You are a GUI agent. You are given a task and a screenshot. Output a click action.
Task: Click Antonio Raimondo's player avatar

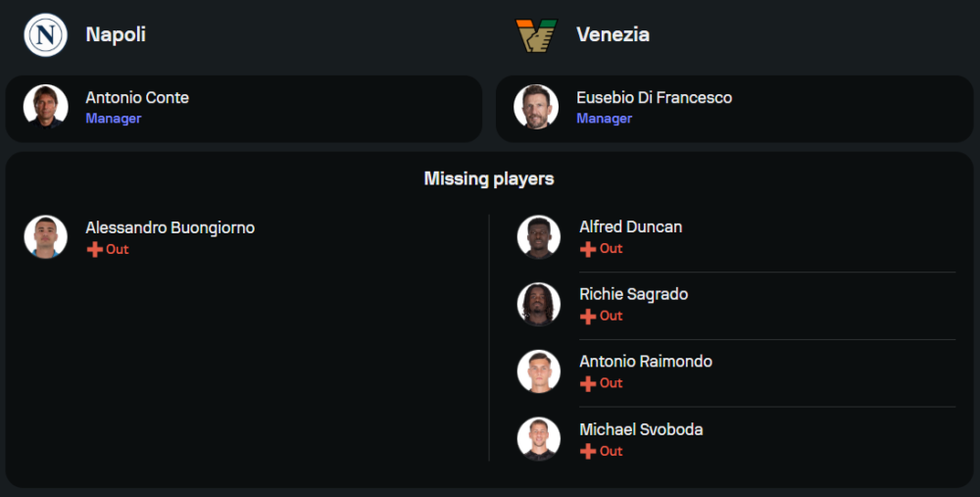[539, 372]
